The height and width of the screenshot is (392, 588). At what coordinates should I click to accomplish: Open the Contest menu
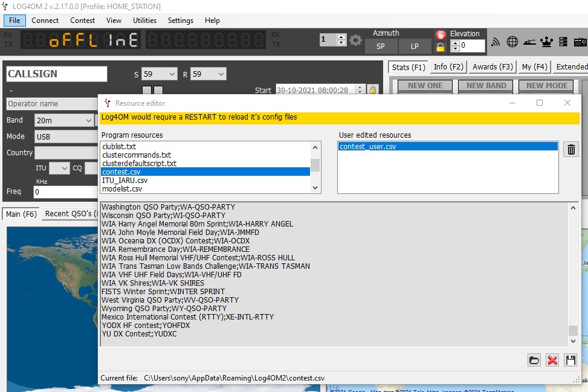(x=83, y=21)
